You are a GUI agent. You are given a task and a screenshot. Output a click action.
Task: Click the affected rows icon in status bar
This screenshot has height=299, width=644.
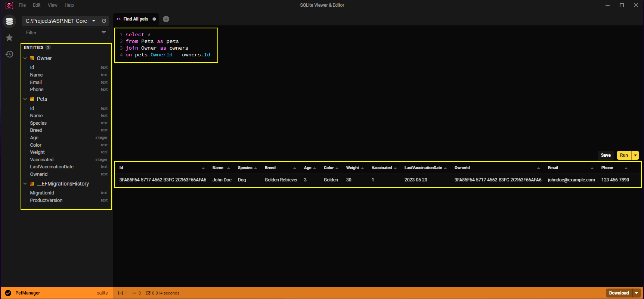[x=134, y=293]
